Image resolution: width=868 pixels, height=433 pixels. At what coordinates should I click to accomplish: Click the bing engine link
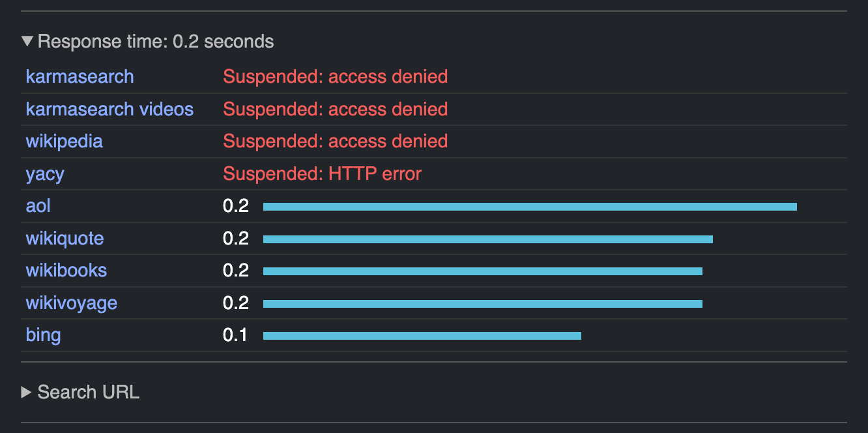pos(43,335)
